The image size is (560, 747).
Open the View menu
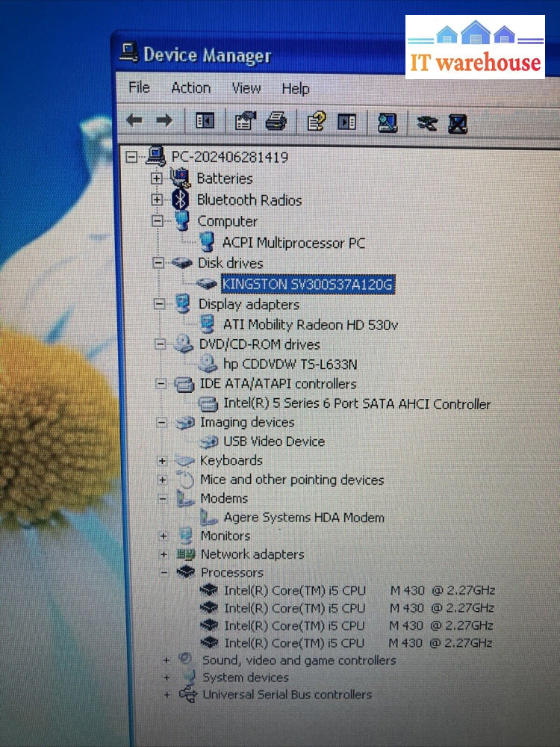pos(246,88)
